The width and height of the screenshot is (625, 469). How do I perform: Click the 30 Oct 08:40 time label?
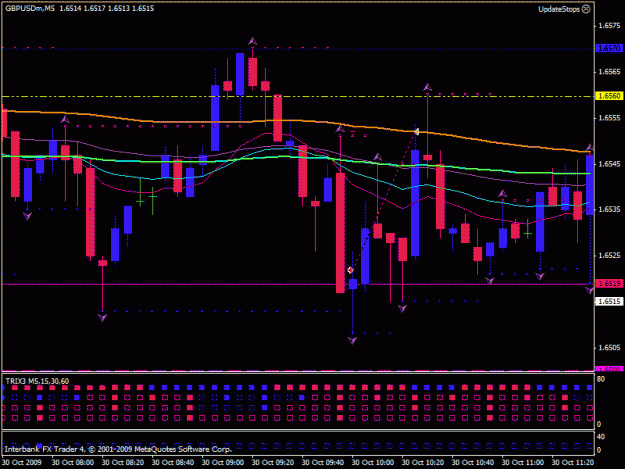[173, 462]
